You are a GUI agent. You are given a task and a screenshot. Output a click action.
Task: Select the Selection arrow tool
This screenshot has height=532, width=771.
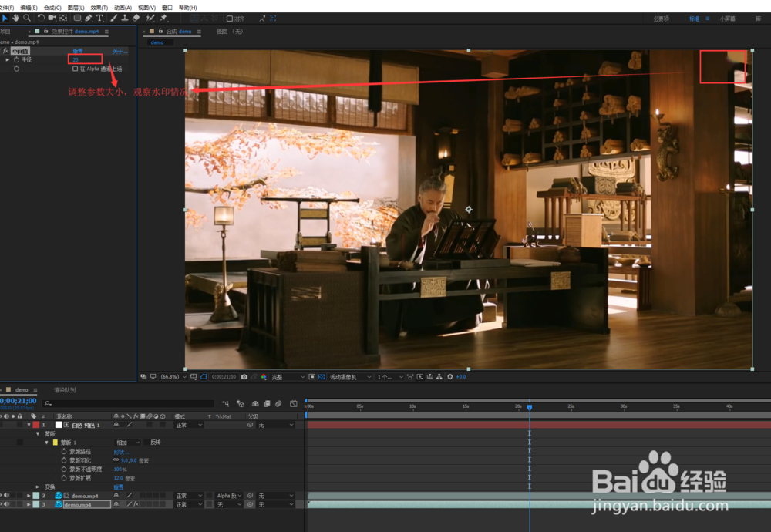pyautogui.click(x=5, y=19)
